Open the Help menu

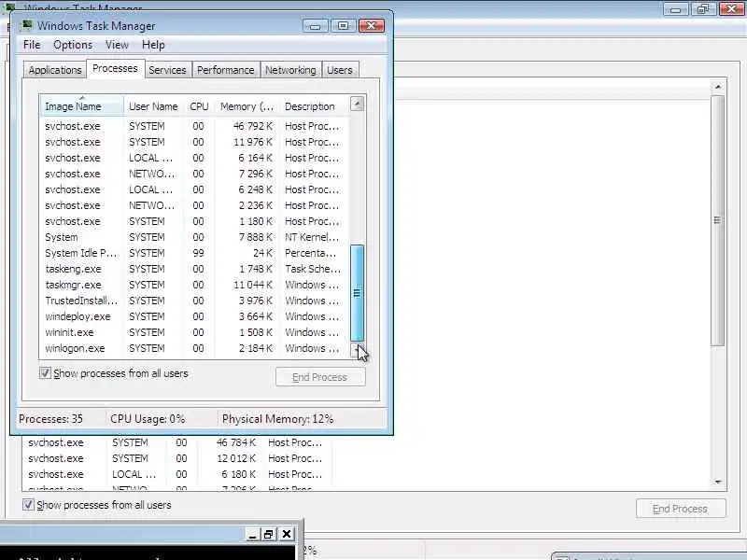click(153, 45)
